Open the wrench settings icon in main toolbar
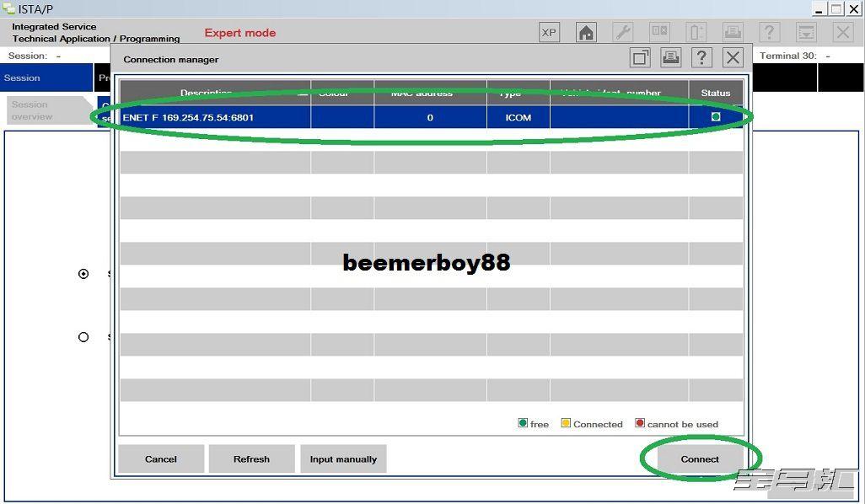The height and width of the screenshot is (504, 865). (x=623, y=33)
